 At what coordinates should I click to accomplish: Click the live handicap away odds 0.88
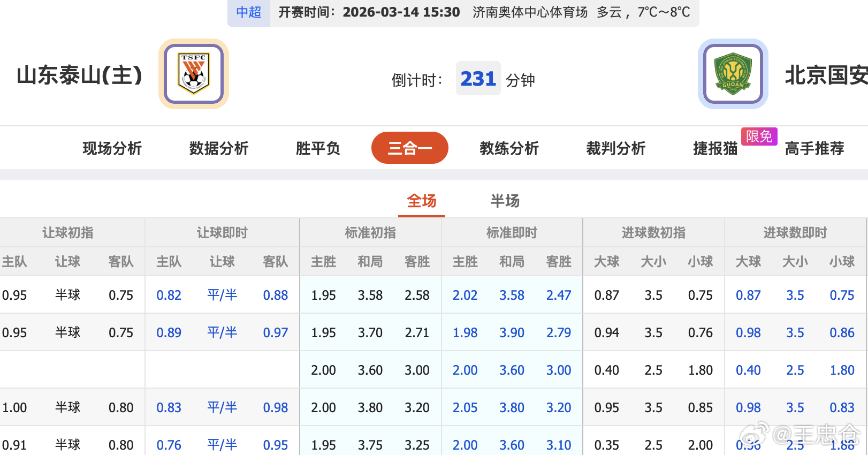coord(276,295)
